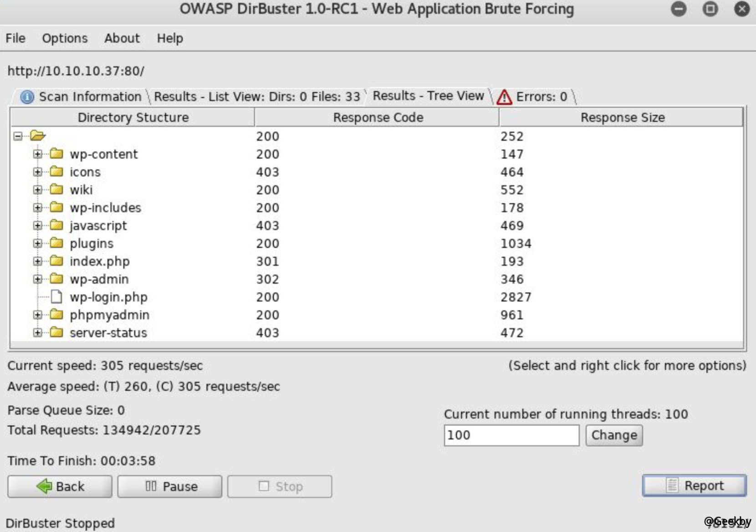Expand the javascript directory node

tap(38, 225)
